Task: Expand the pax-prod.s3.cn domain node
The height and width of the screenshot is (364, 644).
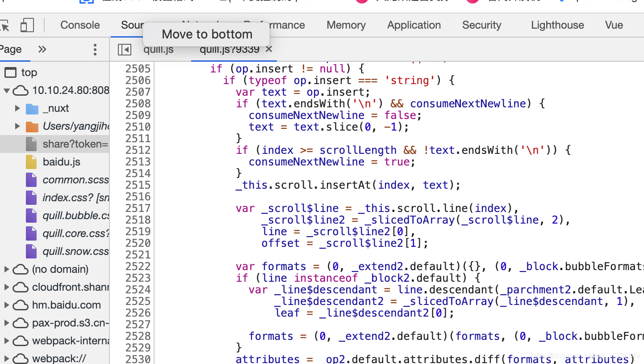Action: pyautogui.click(x=7, y=323)
